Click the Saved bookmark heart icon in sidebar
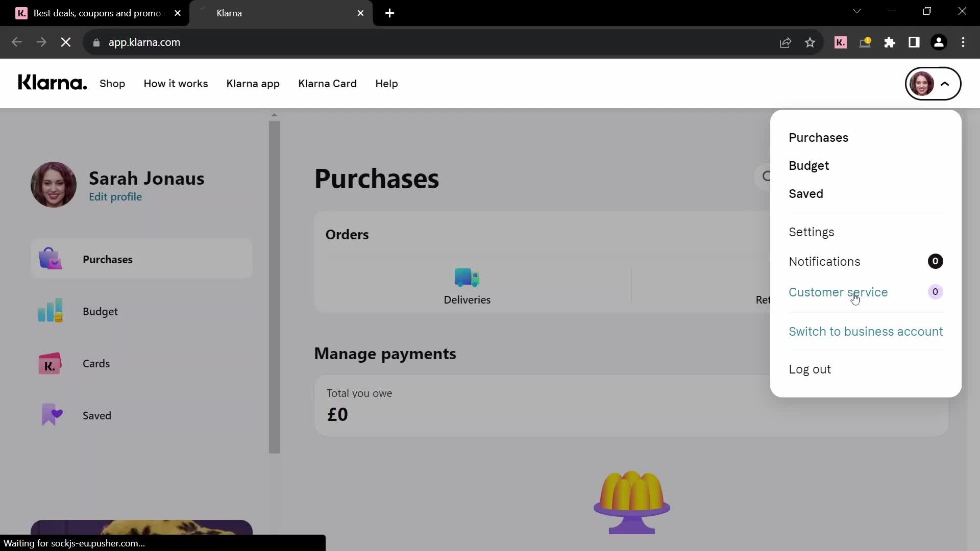The width and height of the screenshot is (980, 551). click(52, 415)
